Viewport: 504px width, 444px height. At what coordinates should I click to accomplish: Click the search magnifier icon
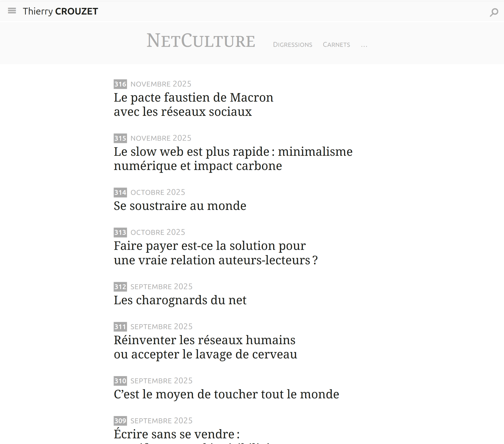tap(494, 12)
